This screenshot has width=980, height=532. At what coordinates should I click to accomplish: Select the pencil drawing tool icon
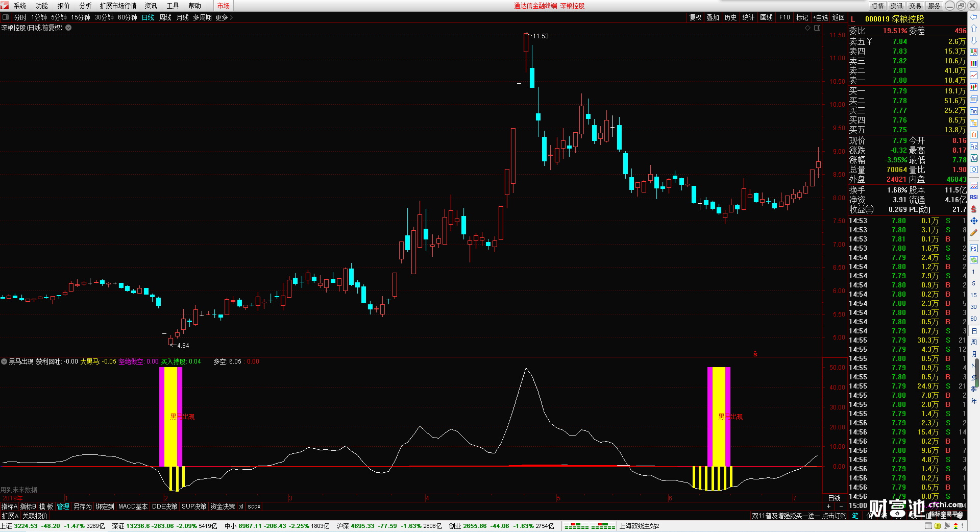974,233
